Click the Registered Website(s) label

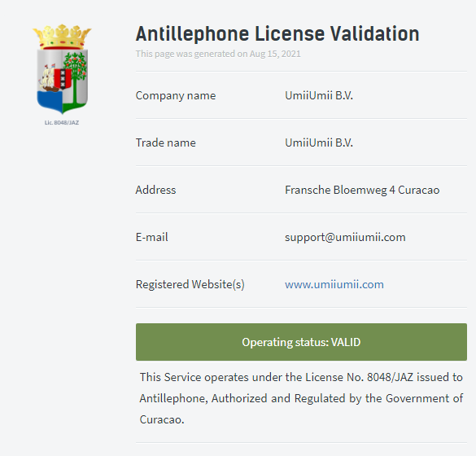click(x=190, y=285)
